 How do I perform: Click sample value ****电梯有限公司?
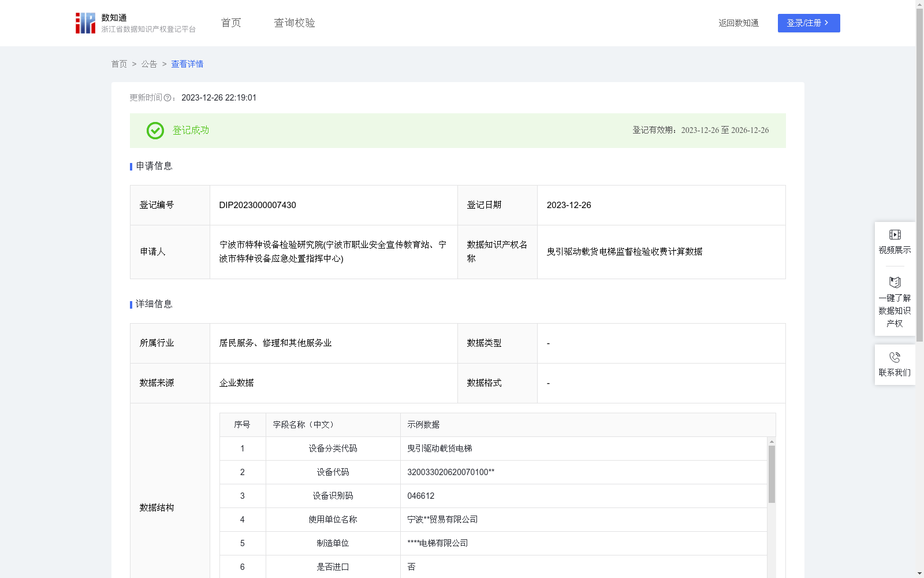click(x=438, y=543)
